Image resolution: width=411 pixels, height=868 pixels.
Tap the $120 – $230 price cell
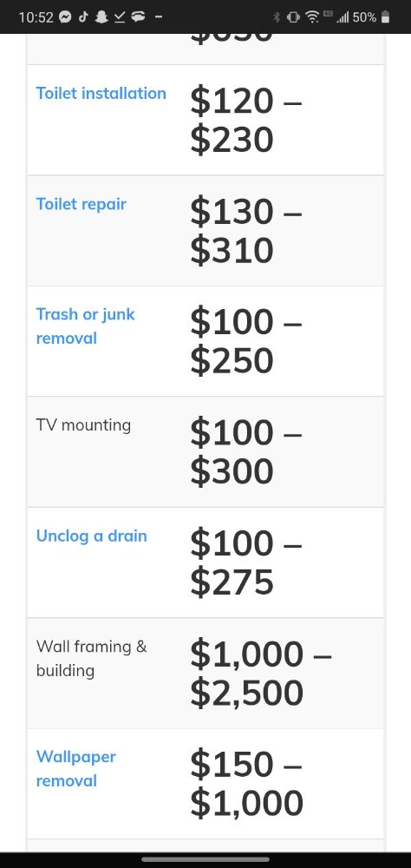tap(246, 120)
